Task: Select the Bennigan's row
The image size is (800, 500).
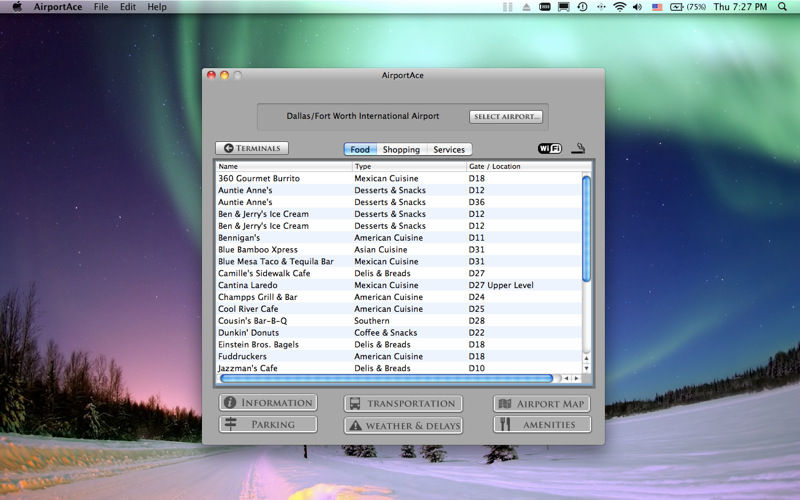Action: [x=399, y=238]
